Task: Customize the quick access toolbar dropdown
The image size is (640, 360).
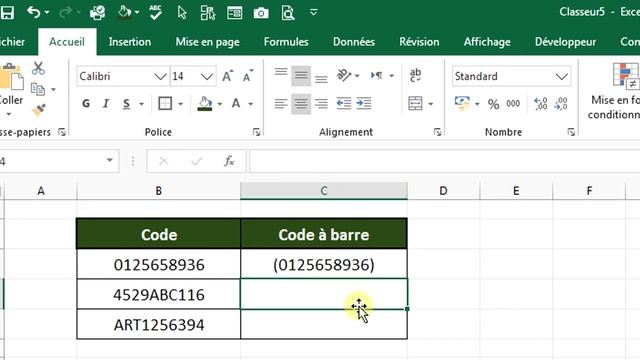Action: tap(313, 12)
